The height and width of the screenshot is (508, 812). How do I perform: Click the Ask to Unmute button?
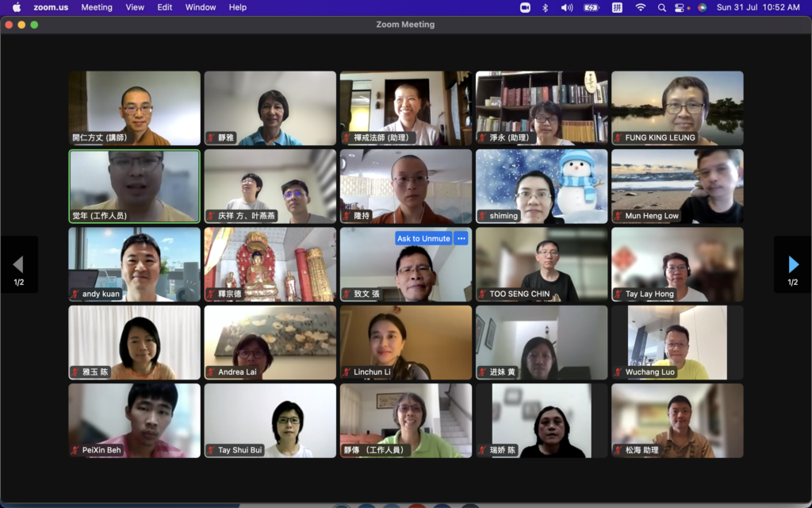click(423, 238)
